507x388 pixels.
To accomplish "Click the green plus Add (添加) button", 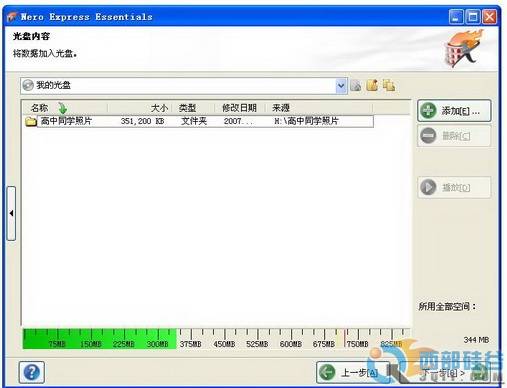I will click(454, 111).
